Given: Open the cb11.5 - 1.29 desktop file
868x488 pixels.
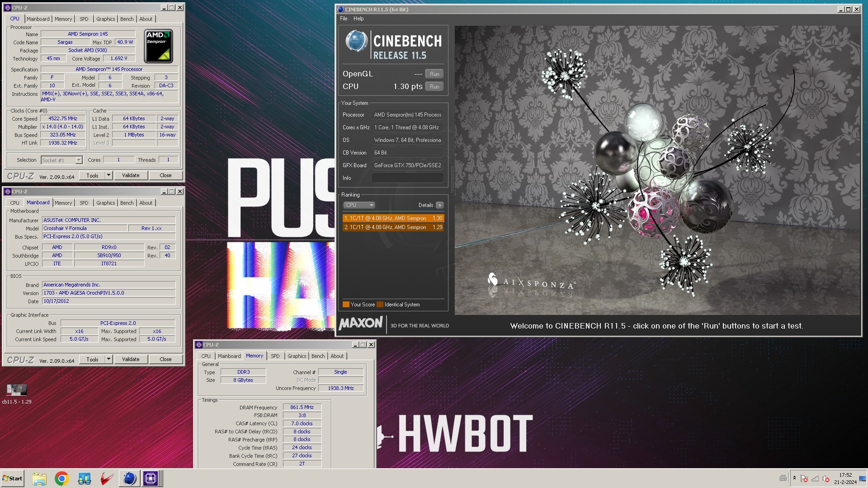Looking at the screenshot, I should [17, 394].
